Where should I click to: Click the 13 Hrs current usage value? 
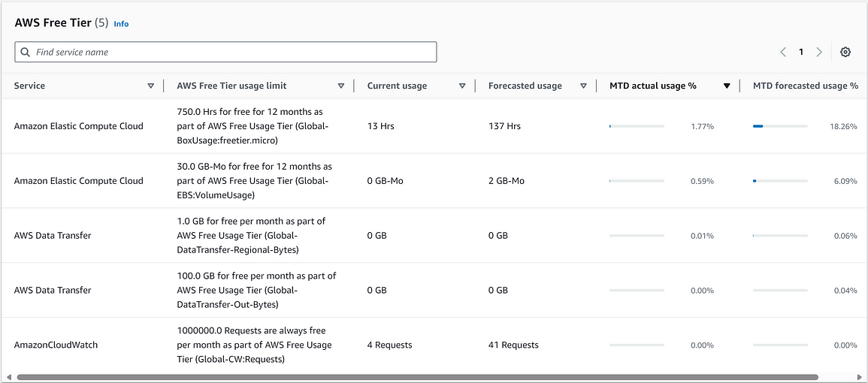click(x=381, y=126)
